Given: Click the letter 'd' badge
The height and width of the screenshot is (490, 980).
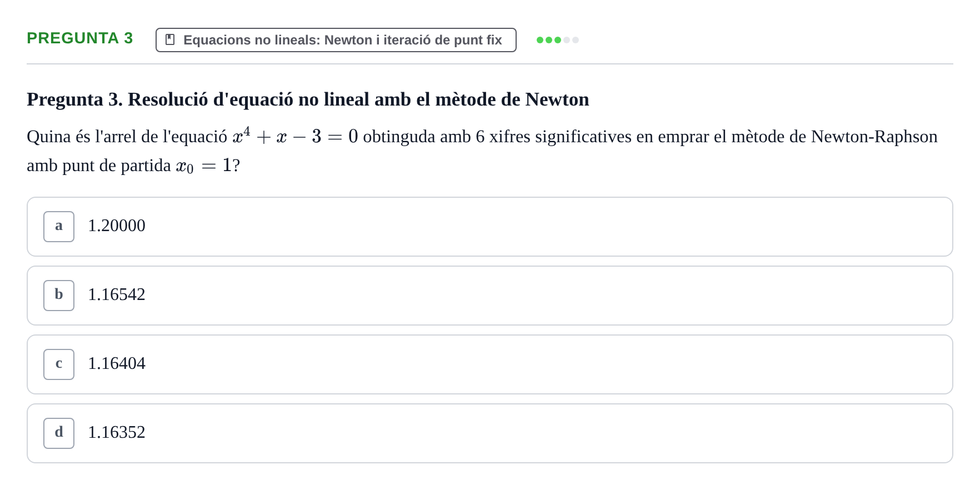Looking at the screenshot, I should [x=59, y=433].
